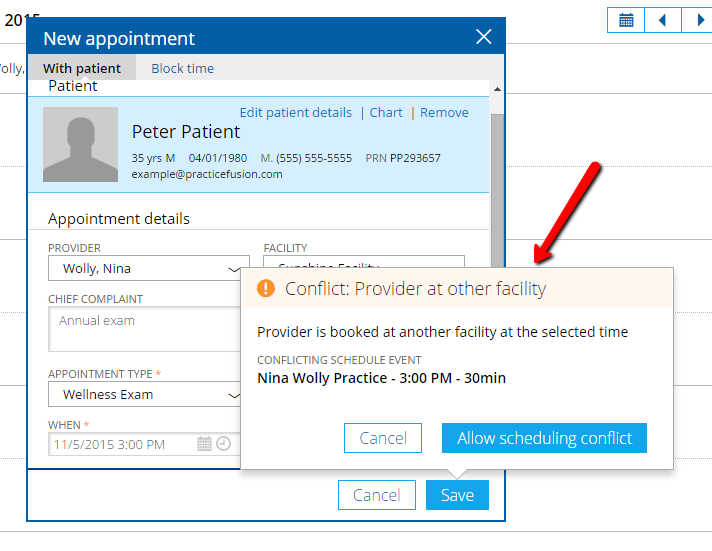712x551 pixels.
Task: Click Save in the appointment dialog
Action: click(x=457, y=495)
